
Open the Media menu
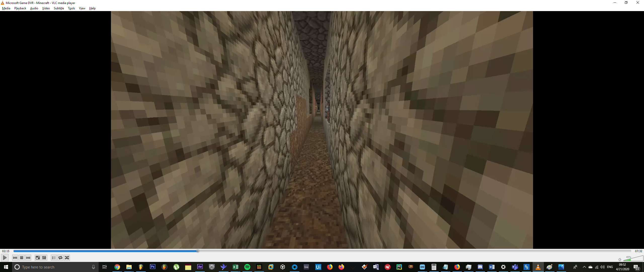6,8
